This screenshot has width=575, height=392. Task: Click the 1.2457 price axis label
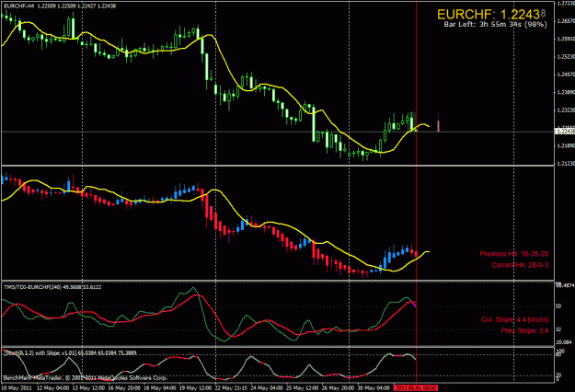(565, 75)
